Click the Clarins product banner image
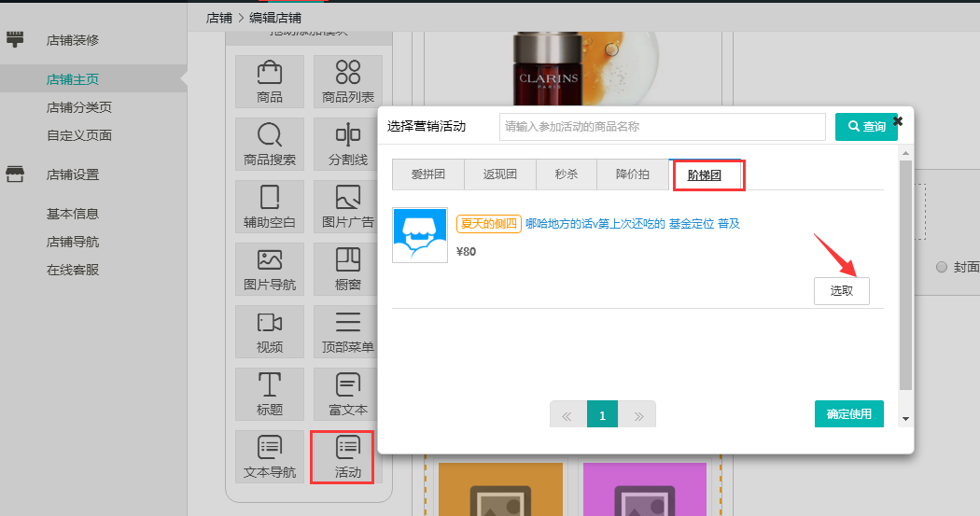980x516 pixels. [x=572, y=69]
